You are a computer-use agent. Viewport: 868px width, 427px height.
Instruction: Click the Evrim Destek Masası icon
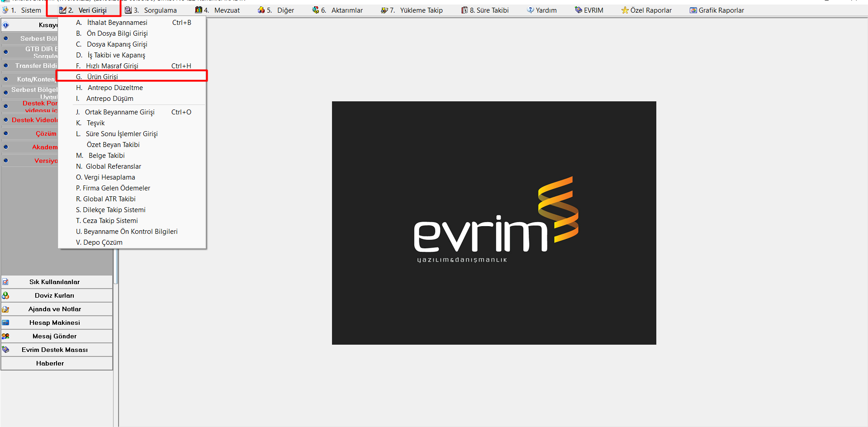pos(5,350)
